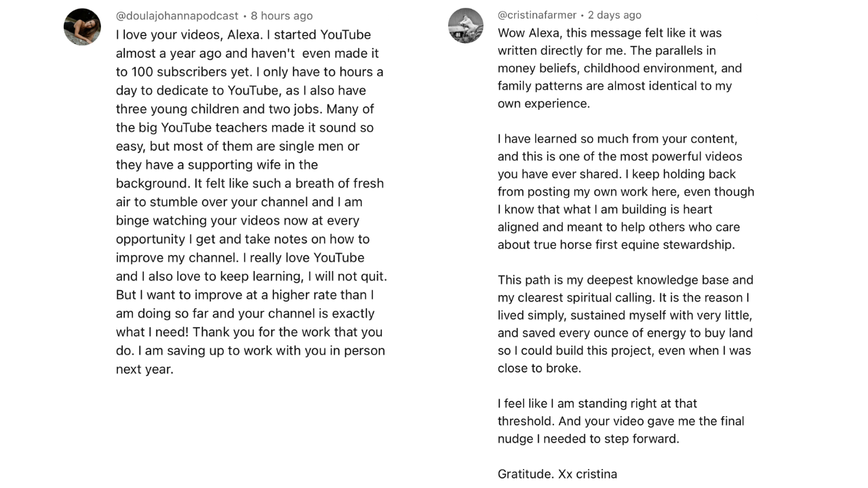Image resolution: width=868 pixels, height=488 pixels.
Task: Click the "own experience." line
Action: 543,103
